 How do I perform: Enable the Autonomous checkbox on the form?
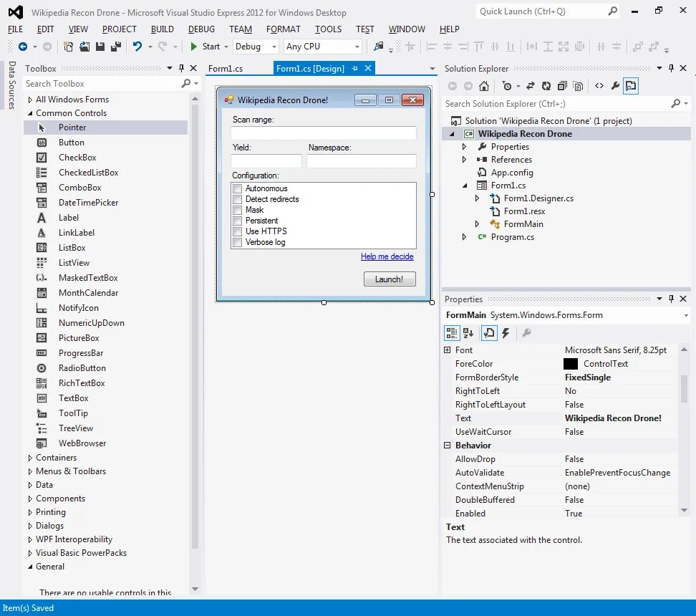(x=237, y=188)
